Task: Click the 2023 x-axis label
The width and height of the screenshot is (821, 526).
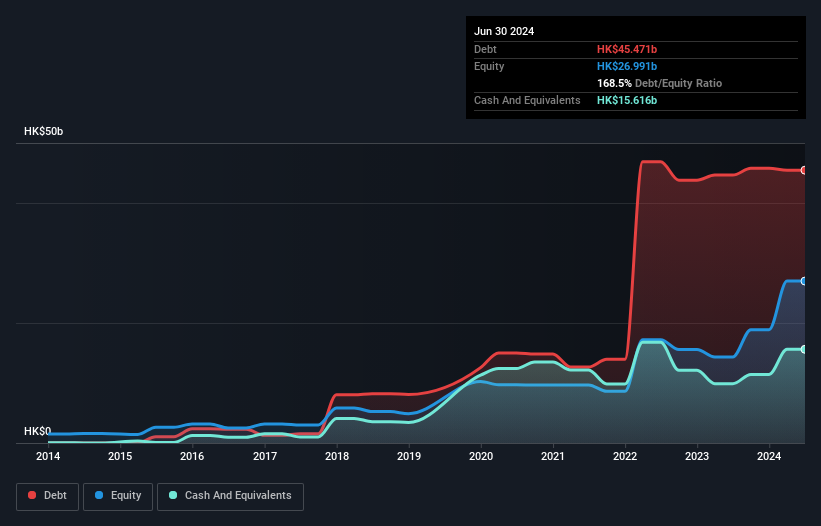Action: [x=697, y=456]
